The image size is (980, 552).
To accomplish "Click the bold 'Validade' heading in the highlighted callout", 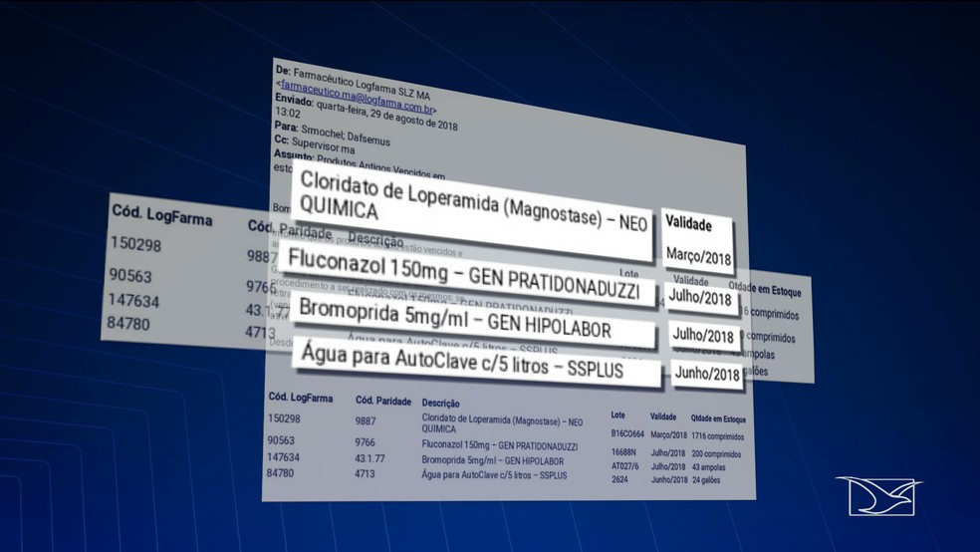I will click(688, 222).
